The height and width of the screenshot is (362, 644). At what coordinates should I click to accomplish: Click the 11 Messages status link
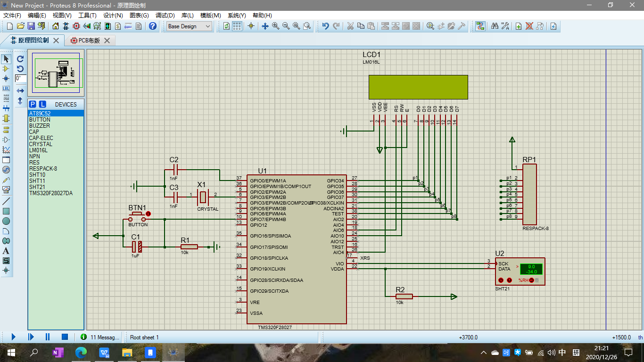pyautogui.click(x=100, y=337)
